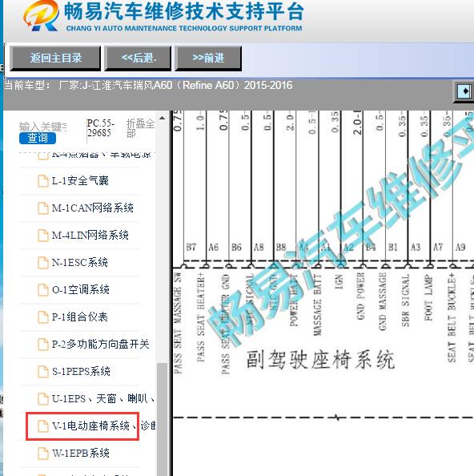This screenshot has height=476, width=474.
Task: Click the IGN signal label
Action: point(339,281)
